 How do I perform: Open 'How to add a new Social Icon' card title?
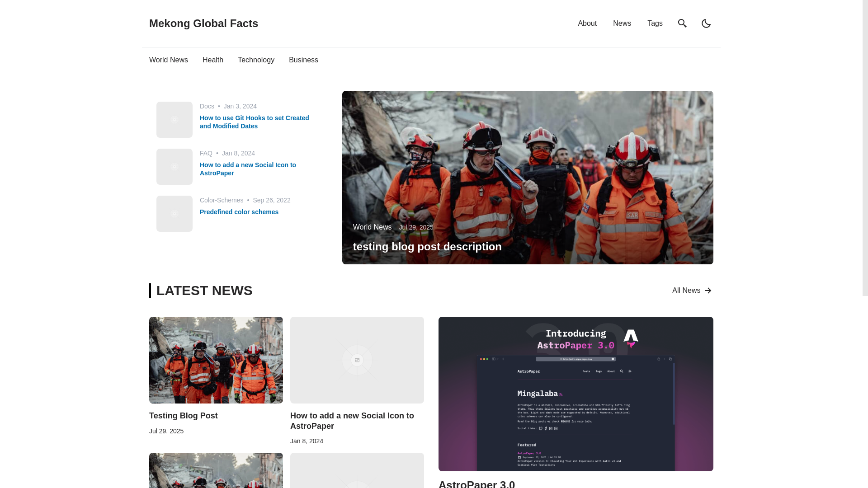point(352,421)
